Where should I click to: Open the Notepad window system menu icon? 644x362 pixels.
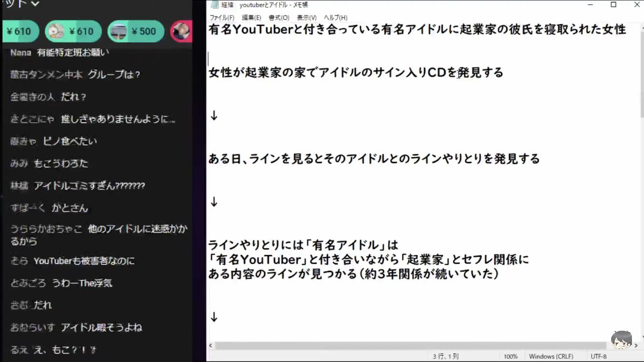(x=215, y=5)
